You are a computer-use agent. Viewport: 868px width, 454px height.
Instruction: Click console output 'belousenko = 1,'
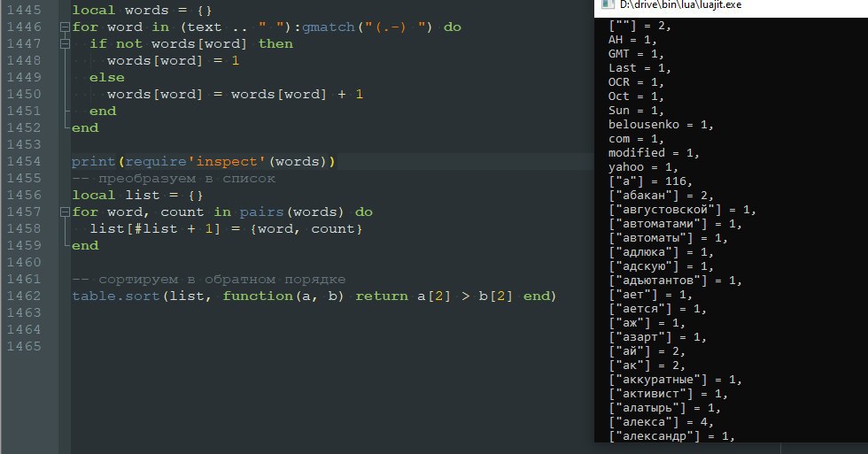[661, 125]
